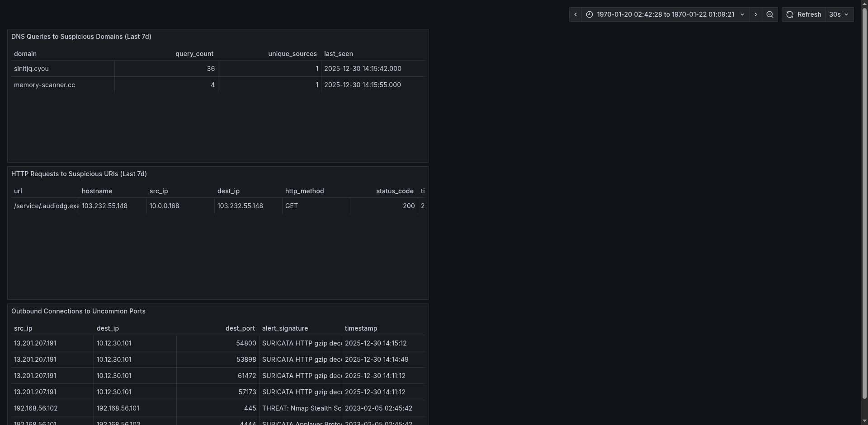Click the refresh circular arrows icon
Viewport: 868px width, 425px height.
pos(790,14)
